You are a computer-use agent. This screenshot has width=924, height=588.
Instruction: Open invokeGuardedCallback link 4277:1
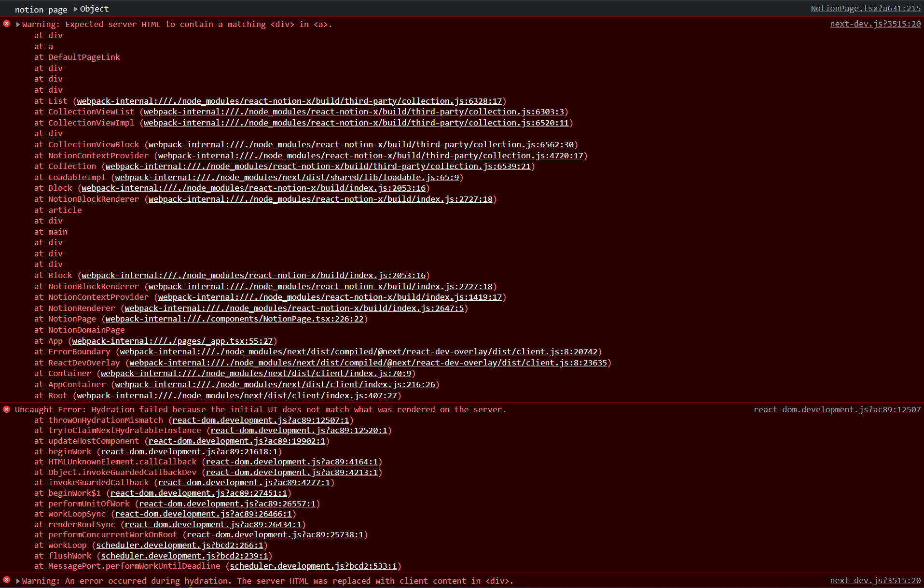tap(244, 482)
